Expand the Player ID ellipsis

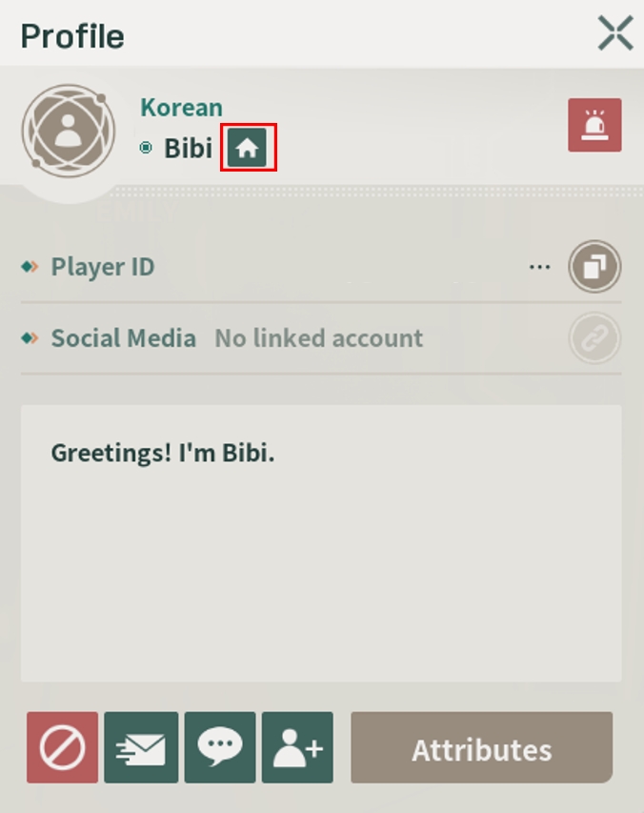pos(540,268)
